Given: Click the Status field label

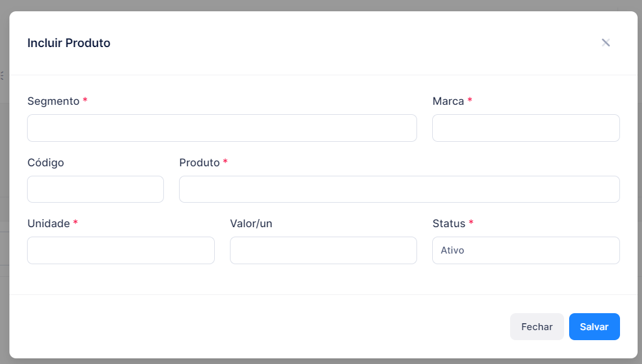Looking at the screenshot, I should coord(449,223).
